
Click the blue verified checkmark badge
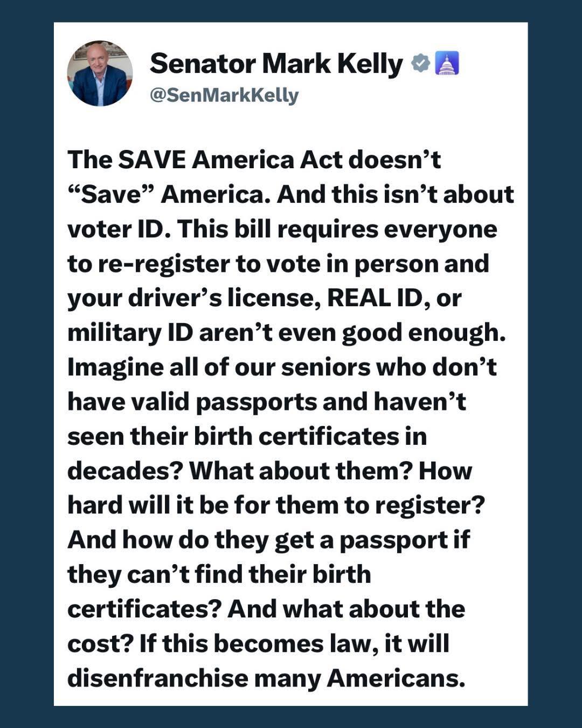click(x=420, y=64)
